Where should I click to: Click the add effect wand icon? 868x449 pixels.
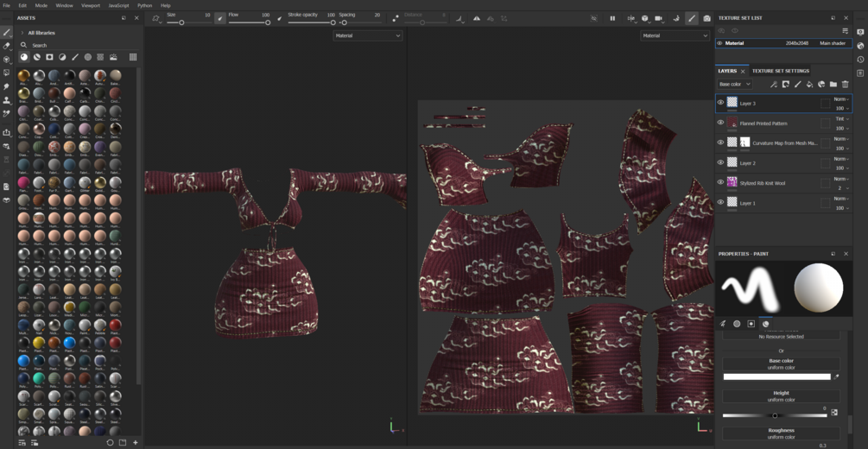click(x=774, y=84)
